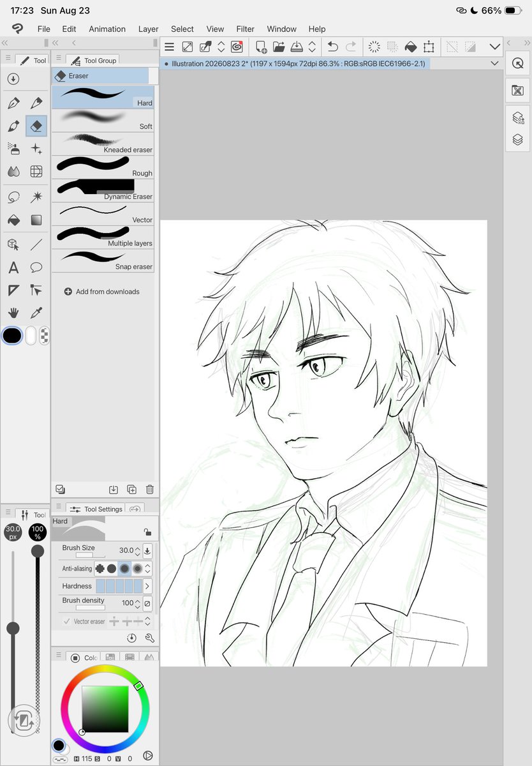
Task: Open the command bar hamburger menu
Action: (170, 47)
